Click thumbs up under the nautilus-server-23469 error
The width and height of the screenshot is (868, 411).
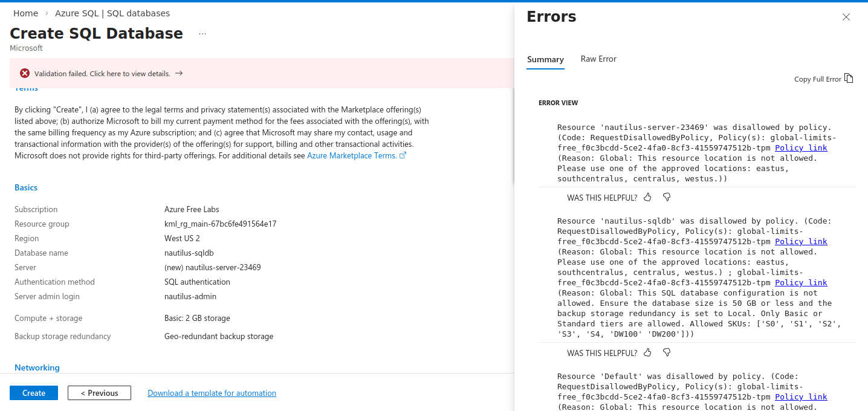click(647, 197)
